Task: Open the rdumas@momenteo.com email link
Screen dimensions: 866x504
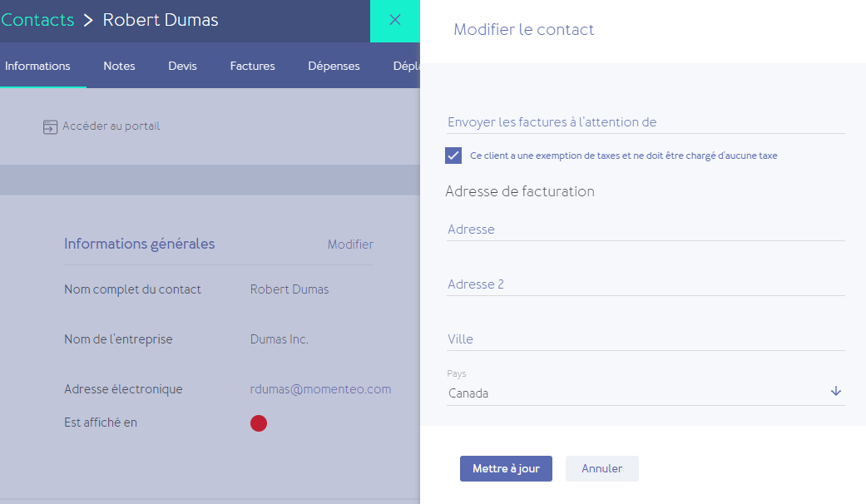Action: click(x=320, y=389)
